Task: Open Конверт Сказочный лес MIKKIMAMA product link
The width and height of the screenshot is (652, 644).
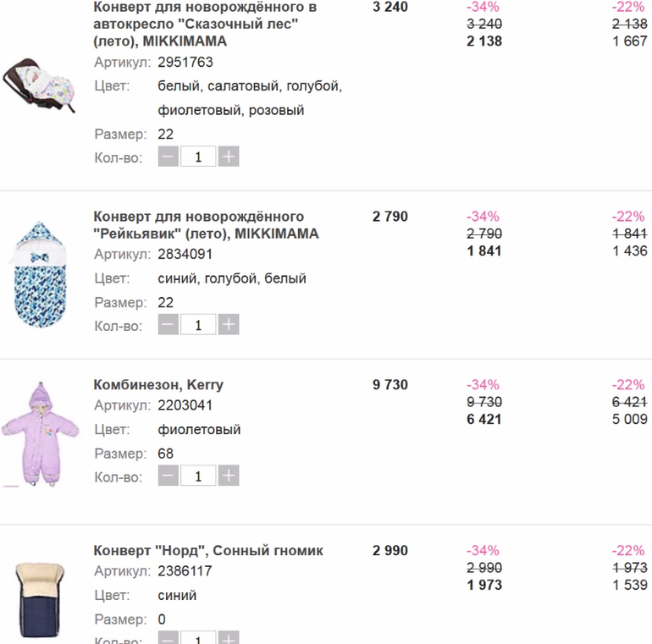Action: (x=205, y=24)
